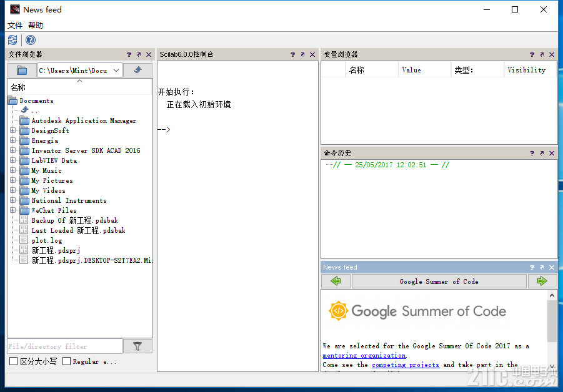Click the Google Summer of Code logo image
Screen dimensions: 563x392
tap(417, 311)
